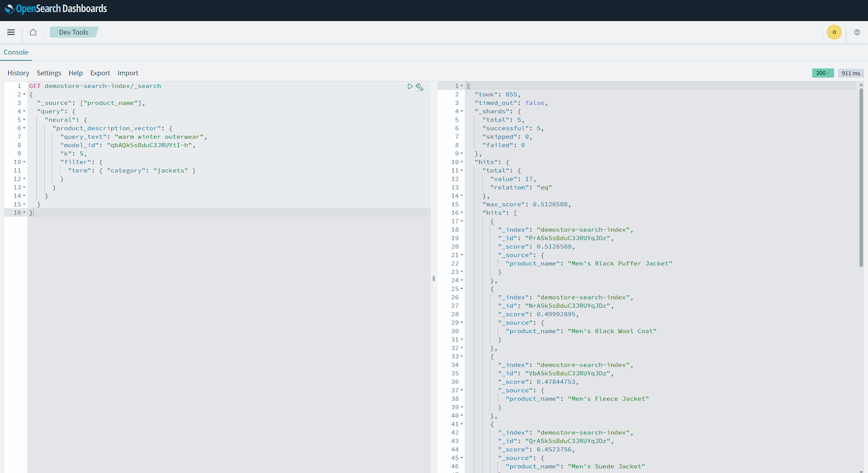Click the send request play icon

410,86
